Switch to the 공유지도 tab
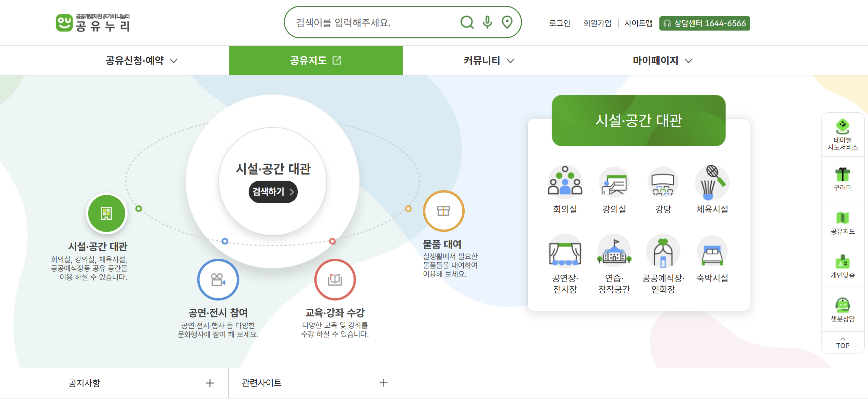The width and height of the screenshot is (868, 399). pyautogui.click(x=315, y=60)
